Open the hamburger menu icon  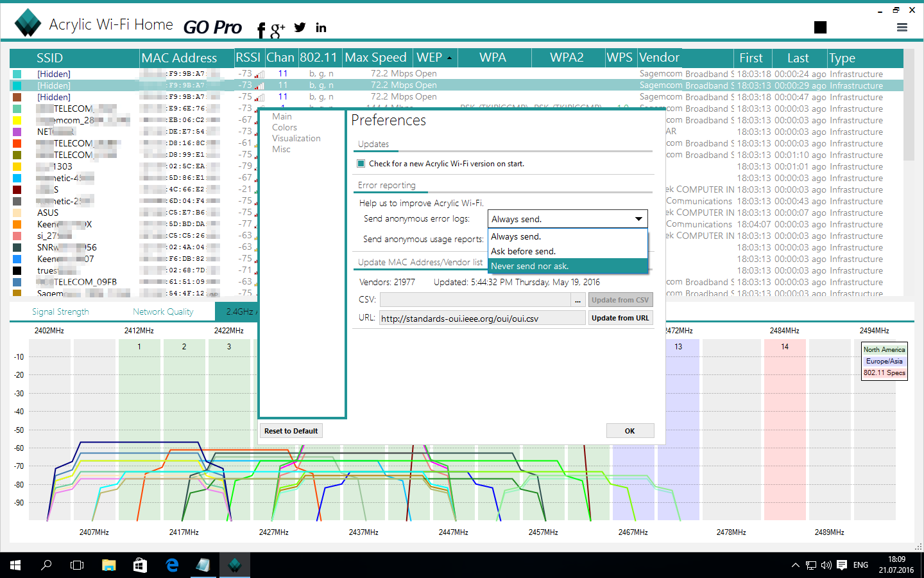point(902,28)
